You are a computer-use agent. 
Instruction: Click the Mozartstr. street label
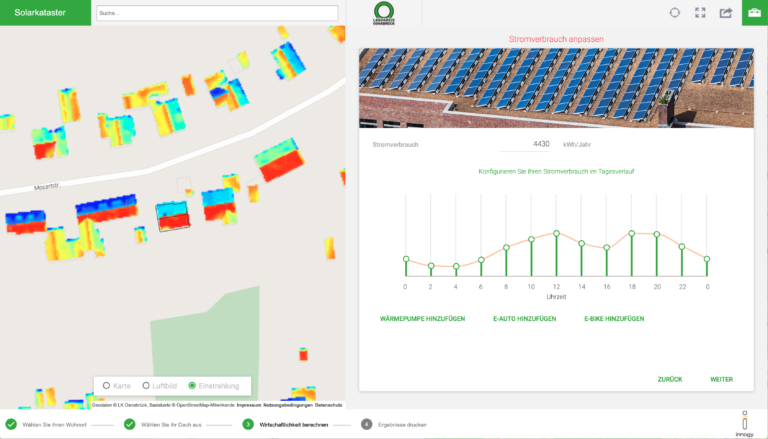point(47,186)
